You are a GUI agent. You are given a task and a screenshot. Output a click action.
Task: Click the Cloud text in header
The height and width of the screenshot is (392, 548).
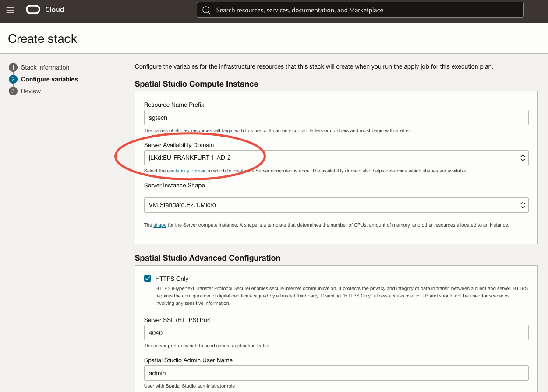(55, 10)
